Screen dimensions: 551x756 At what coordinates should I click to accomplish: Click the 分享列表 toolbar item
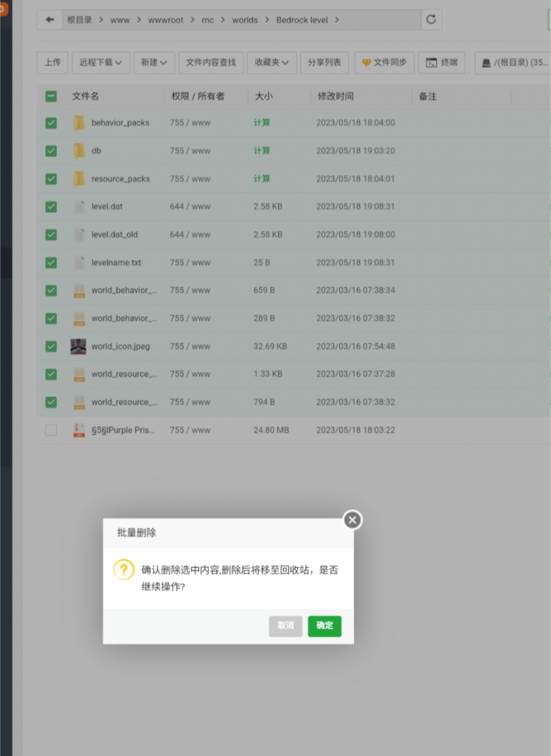click(325, 63)
